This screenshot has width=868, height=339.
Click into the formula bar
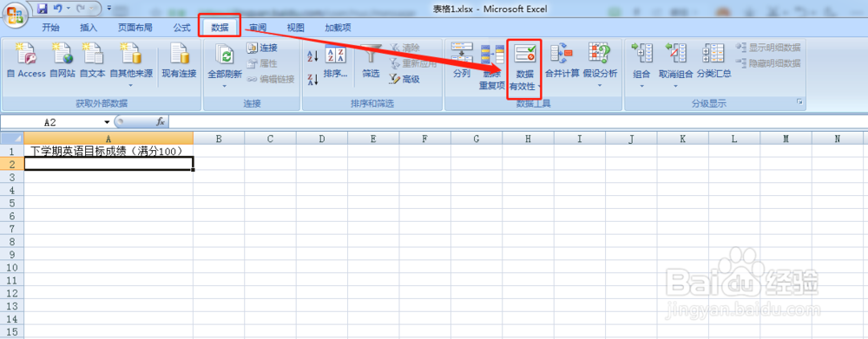click(517, 121)
